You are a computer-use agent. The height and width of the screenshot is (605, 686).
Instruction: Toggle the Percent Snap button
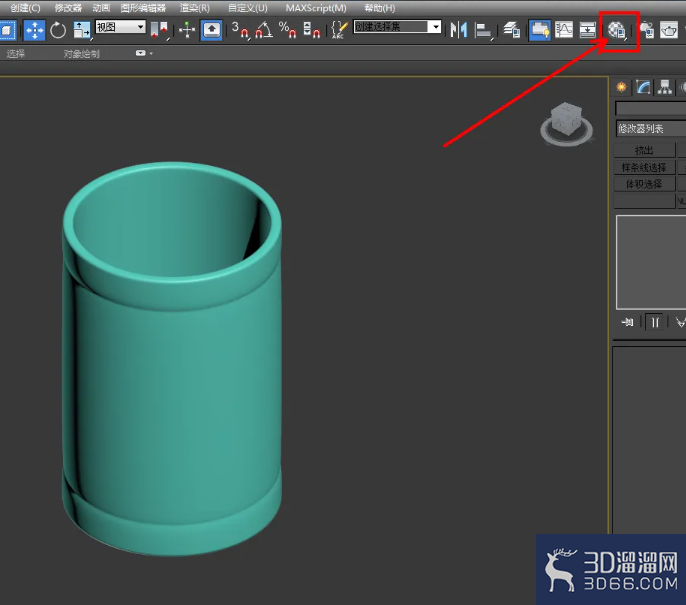287,30
